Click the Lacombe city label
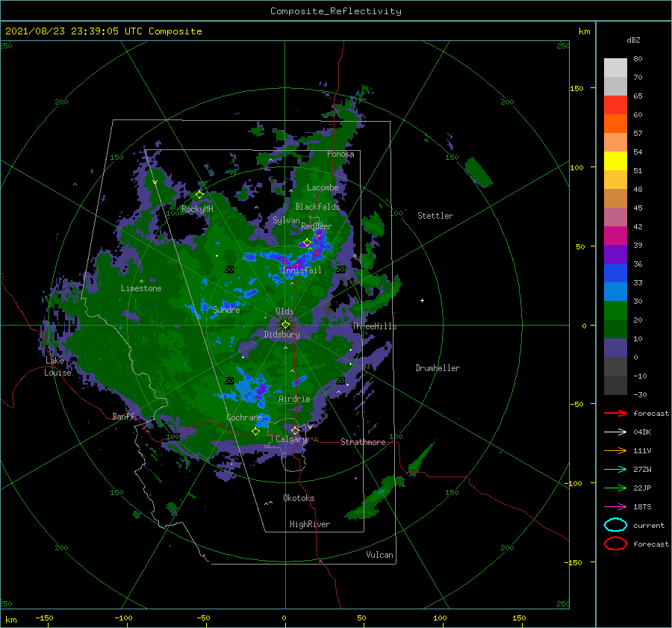This screenshot has height=628, width=672. 323,187
